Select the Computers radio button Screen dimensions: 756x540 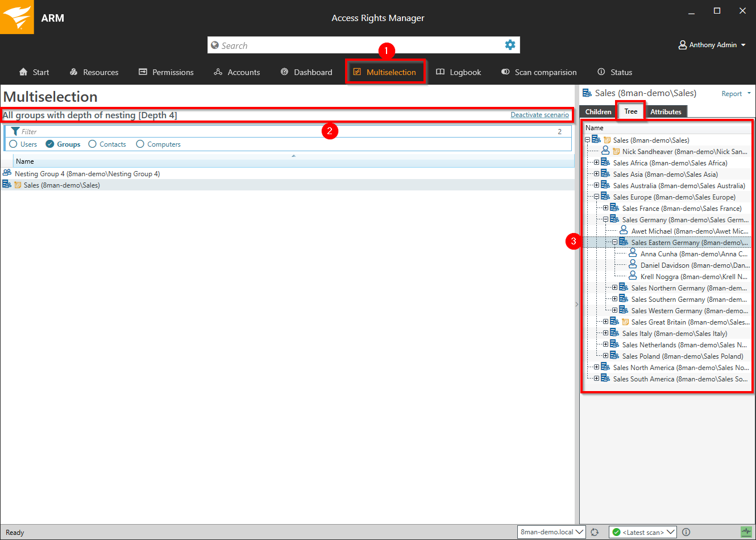click(140, 144)
